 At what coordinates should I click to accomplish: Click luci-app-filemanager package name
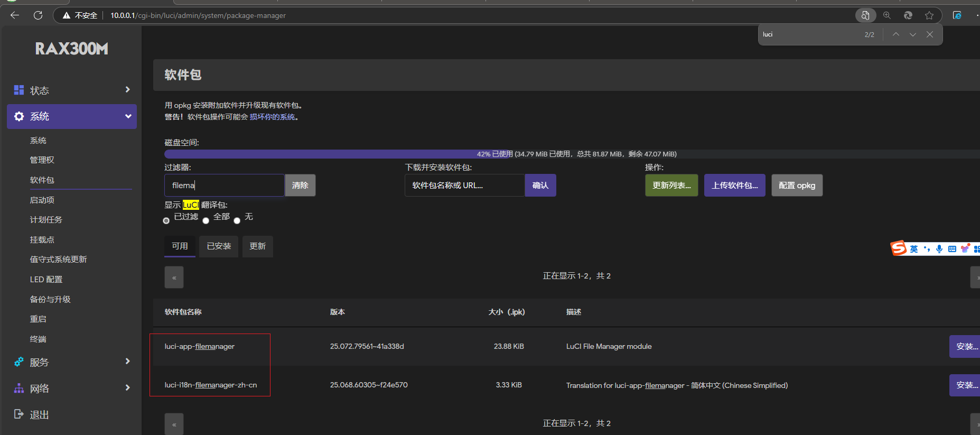[200, 347]
